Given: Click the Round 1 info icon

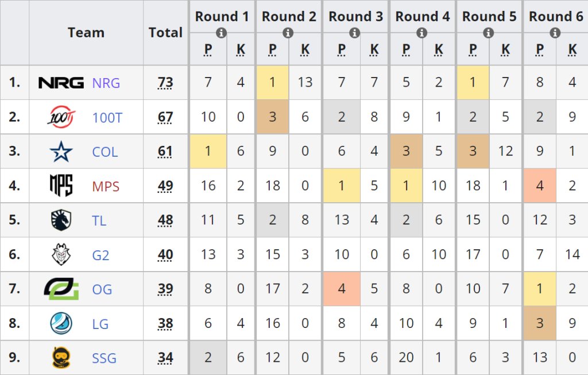Looking at the screenshot, I should click(221, 33).
